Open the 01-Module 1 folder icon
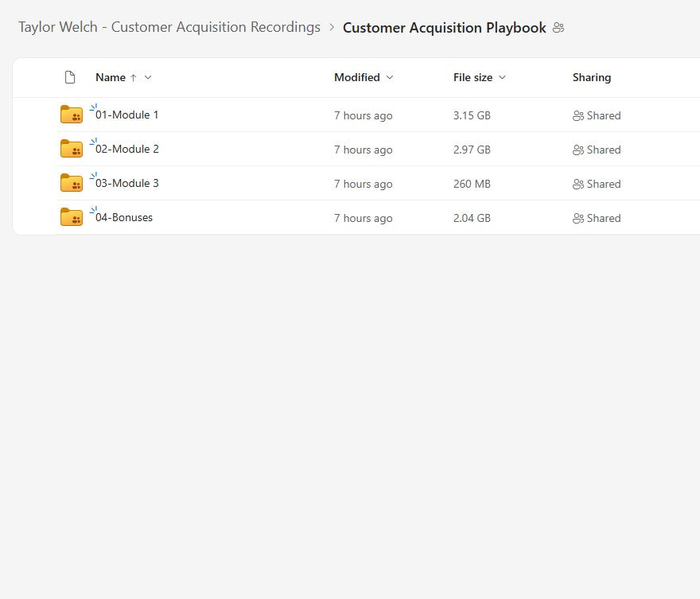 (72, 115)
